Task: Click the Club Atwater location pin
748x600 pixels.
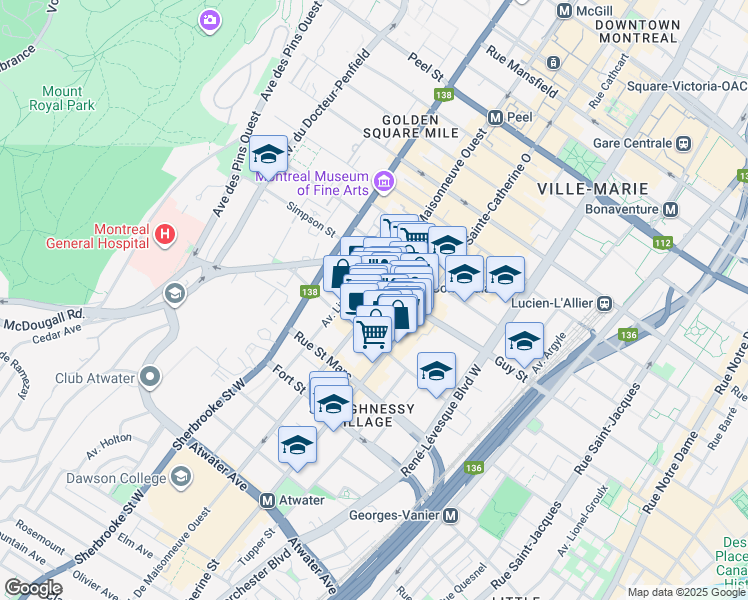Action: pyautogui.click(x=150, y=377)
